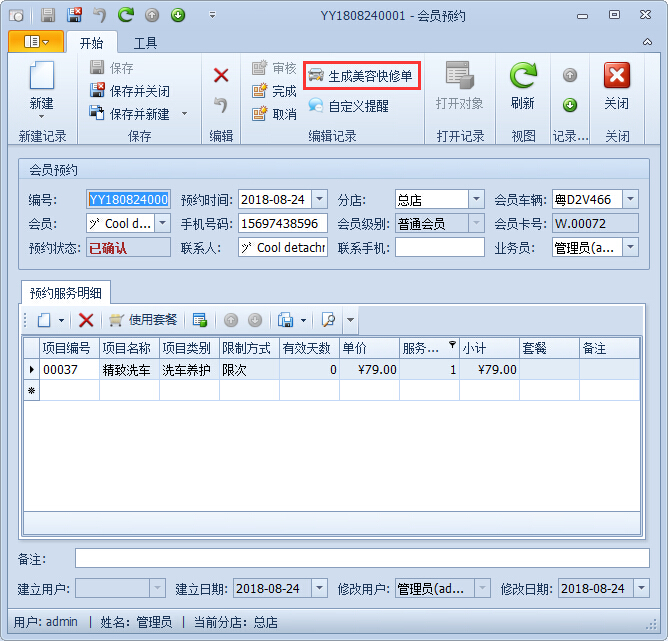The width and height of the screenshot is (668, 641).
Task: Click 生成美容快修单 button
Action: coord(360,76)
